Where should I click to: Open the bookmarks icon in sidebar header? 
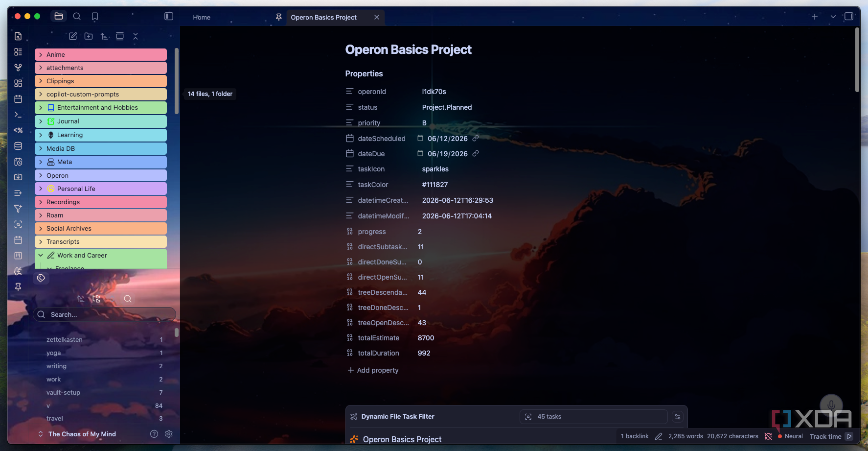pyautogui.click(x=95, y=16)
